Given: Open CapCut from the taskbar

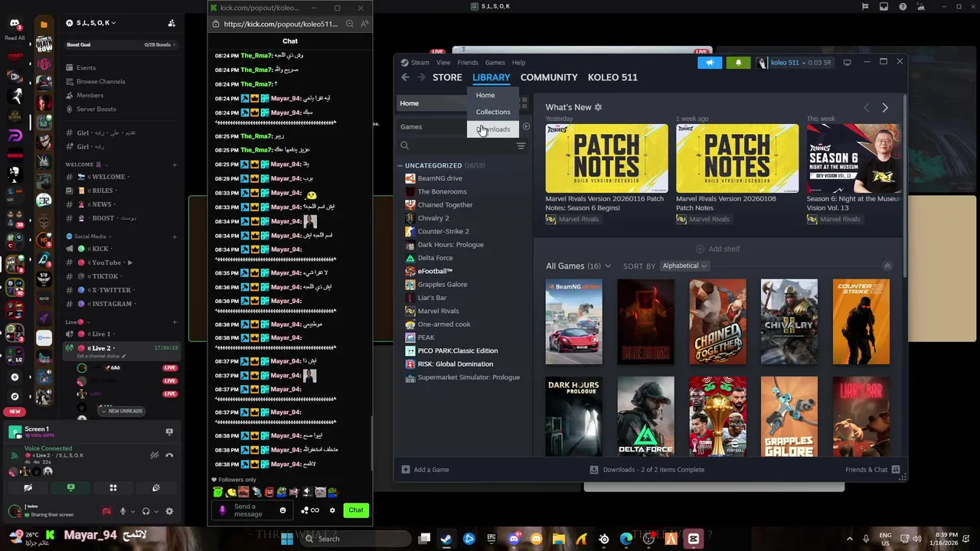Looking at the screenshot, I should 694,539.
